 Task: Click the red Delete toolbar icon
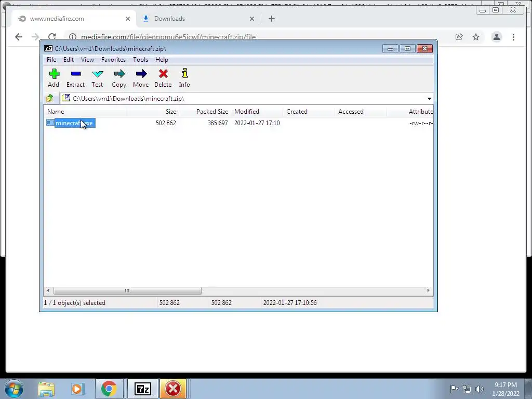pos(163,78)
